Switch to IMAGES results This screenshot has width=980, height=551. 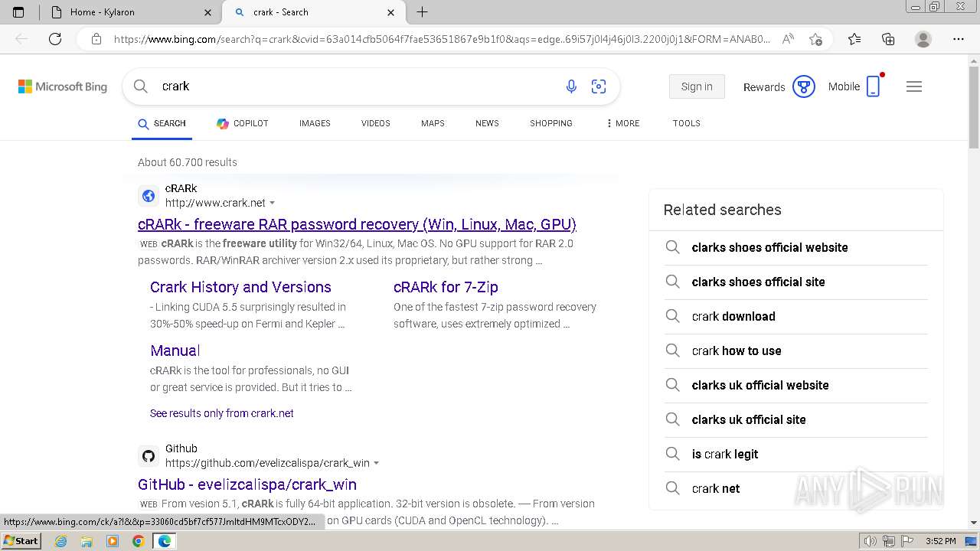315,123
